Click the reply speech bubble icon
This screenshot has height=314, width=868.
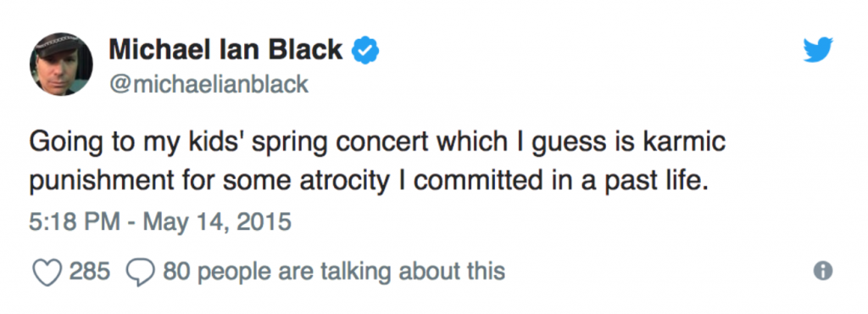coord(142,272)
